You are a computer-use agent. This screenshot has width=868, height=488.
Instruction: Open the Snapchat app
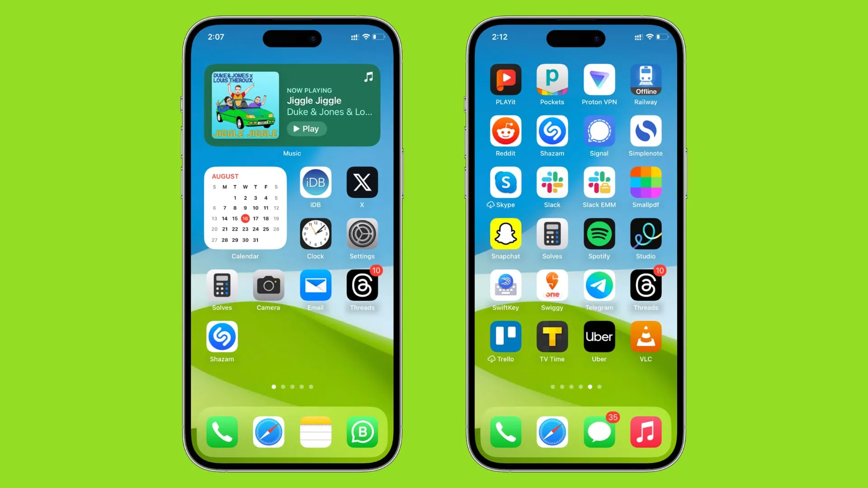click(x=505, y=235)
